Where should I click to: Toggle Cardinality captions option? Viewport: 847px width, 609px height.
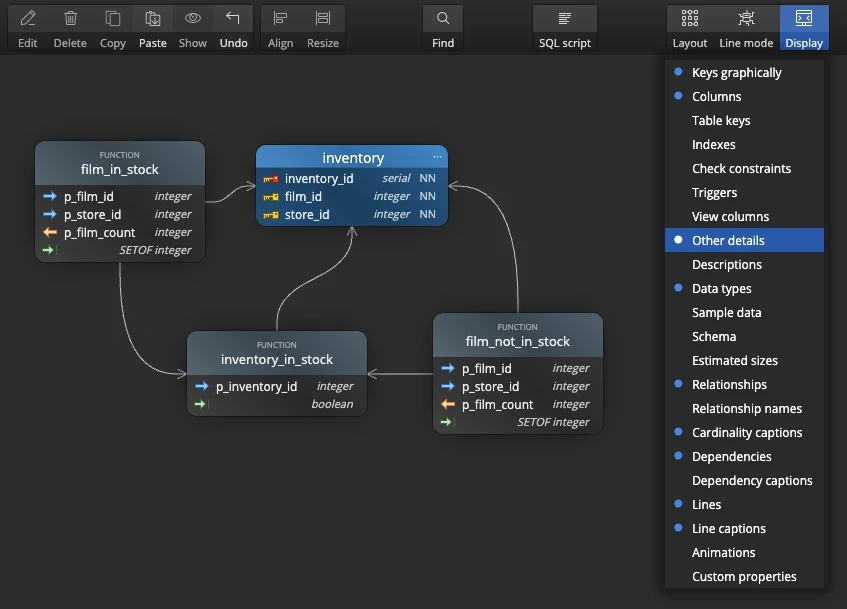click(x=744, y=433)
